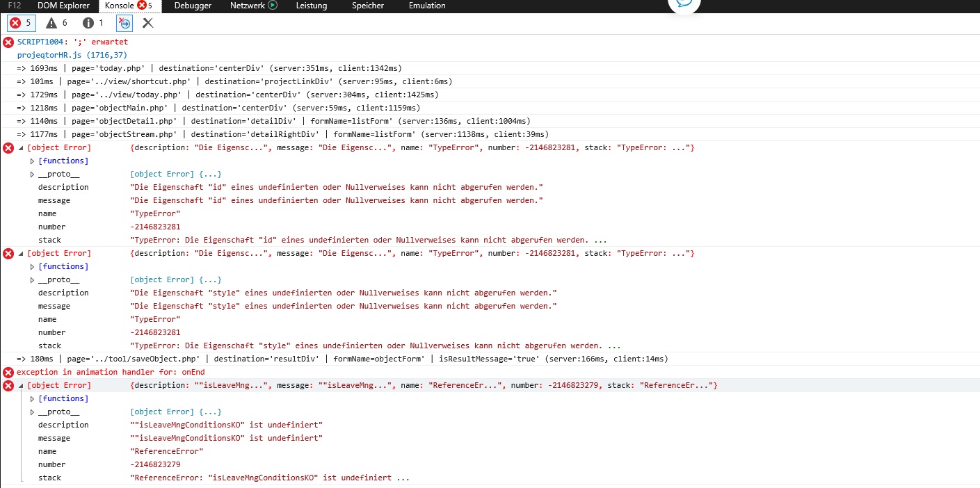Open the Speicher tab
Viewport: 980px width, 488px height.
click(367, 6)
